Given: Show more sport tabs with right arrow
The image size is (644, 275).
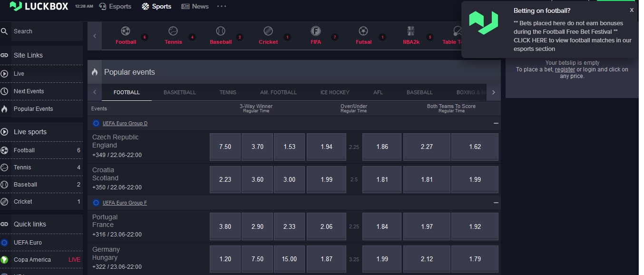Looking at the screenshot, I should pyautogui.click(x=494, y=92).
